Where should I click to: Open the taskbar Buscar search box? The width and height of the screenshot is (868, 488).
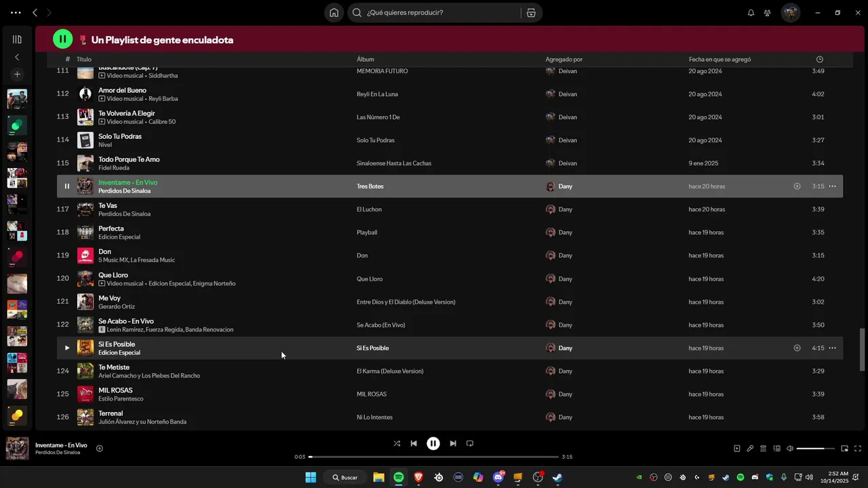346,477
